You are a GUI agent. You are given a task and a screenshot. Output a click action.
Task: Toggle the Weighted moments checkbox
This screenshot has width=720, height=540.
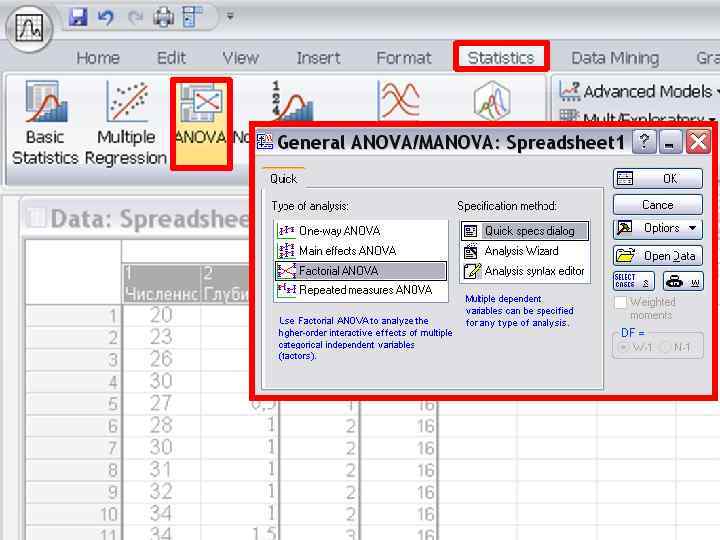(620, 302)
